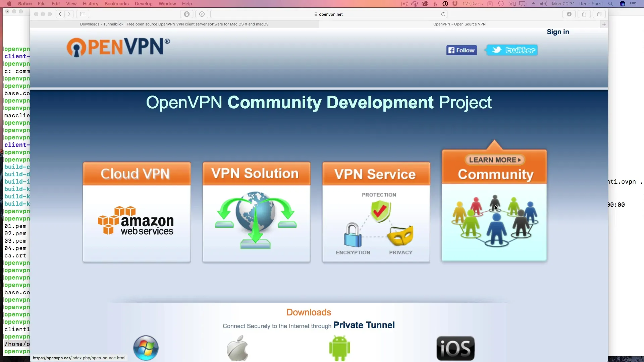The width and height of the screenshot is (644, 362).
Task: Open Spotlight search in menu bar
Action: (x=610, y=4)
